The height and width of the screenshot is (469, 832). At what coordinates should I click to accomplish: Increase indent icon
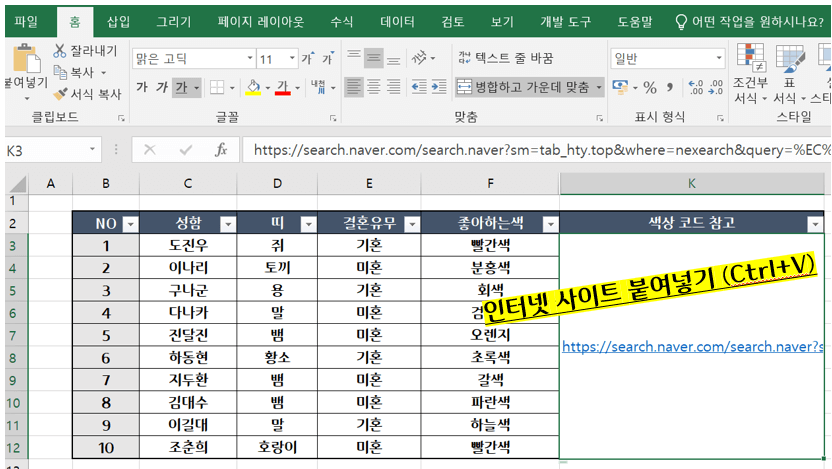click(439, 87)
